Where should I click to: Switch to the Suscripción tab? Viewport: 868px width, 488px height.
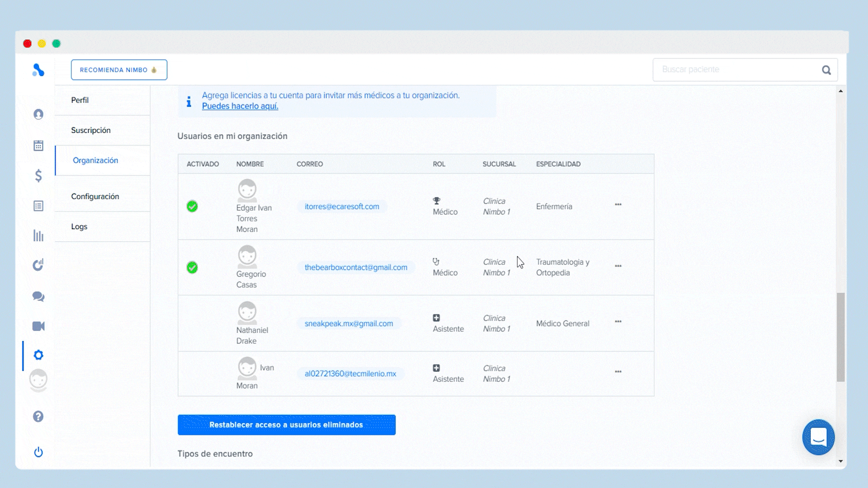pos(91,130)
